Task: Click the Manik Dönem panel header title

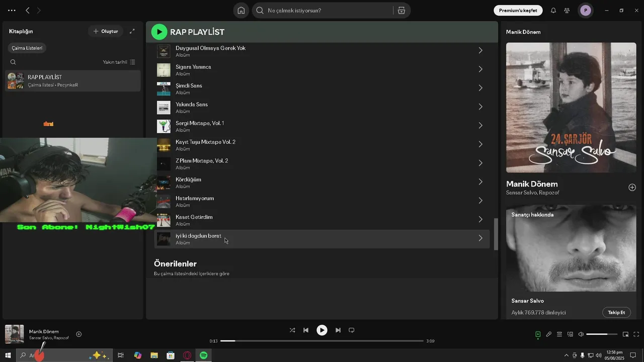Action: [523, 32]
